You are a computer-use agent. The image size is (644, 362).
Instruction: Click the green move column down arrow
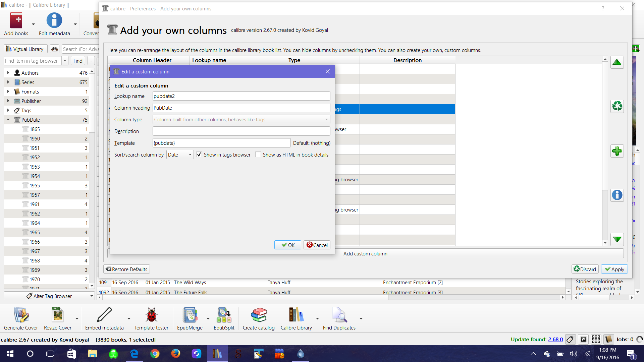(x=617, y=239)
